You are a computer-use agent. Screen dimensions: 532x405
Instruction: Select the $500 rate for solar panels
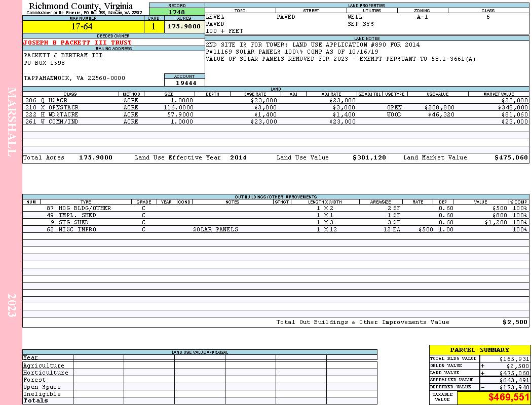pos(426,229)
